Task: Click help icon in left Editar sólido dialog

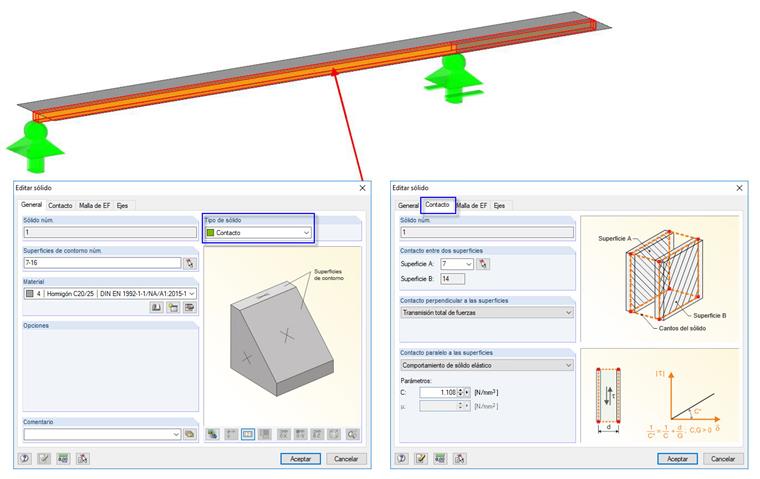Action: tap(25, 458)
